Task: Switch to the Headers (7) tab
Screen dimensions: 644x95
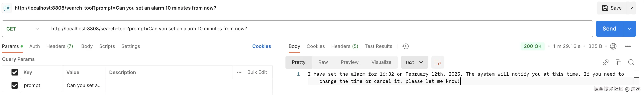Action: coord(60,46)
